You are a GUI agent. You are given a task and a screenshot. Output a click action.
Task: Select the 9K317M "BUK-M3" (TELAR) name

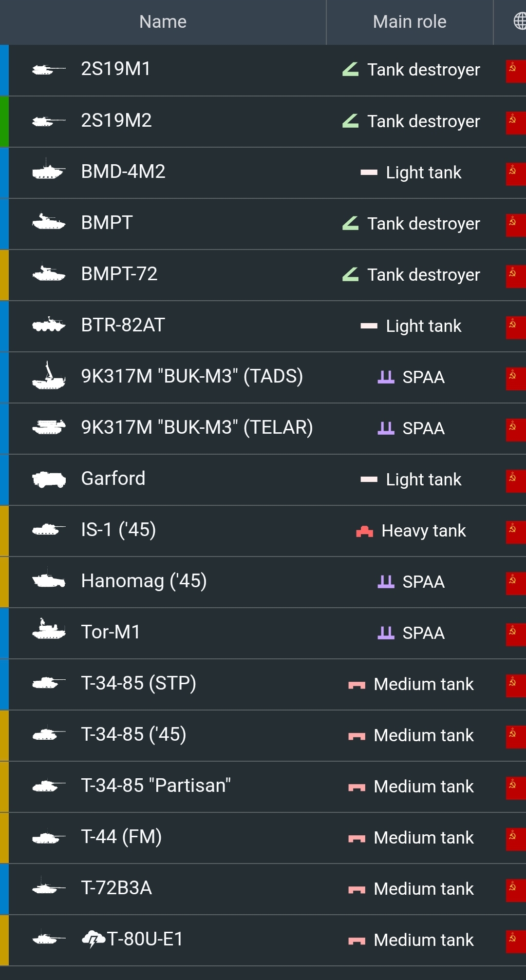click(197, 427)
